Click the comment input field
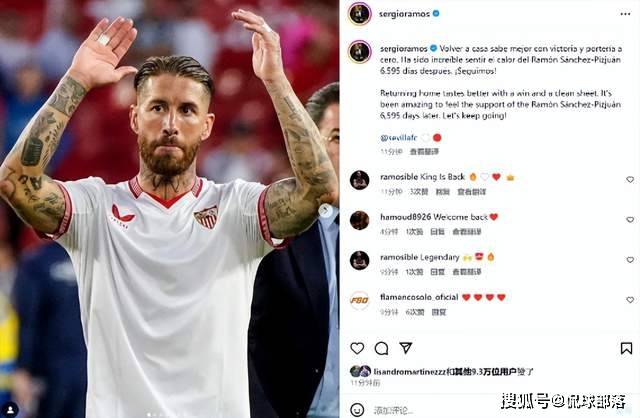Viewport: 640px width, 418px height. tap(435, 410)
